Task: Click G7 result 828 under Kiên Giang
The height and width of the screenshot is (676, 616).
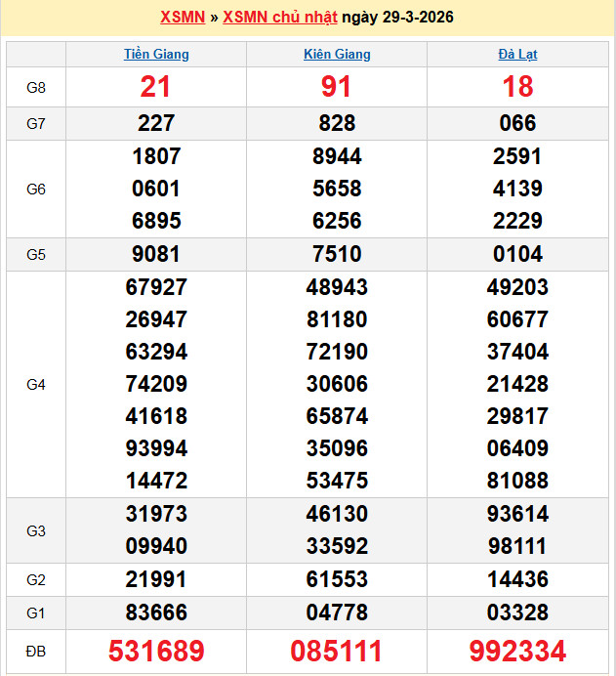Action: coord(337,123)
